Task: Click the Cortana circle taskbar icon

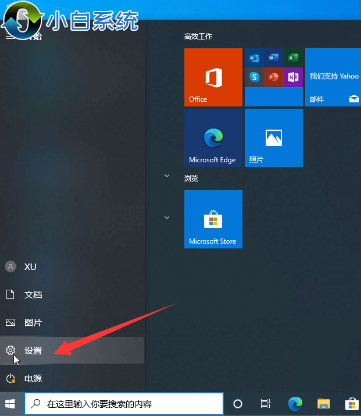Action: (238, 404)
